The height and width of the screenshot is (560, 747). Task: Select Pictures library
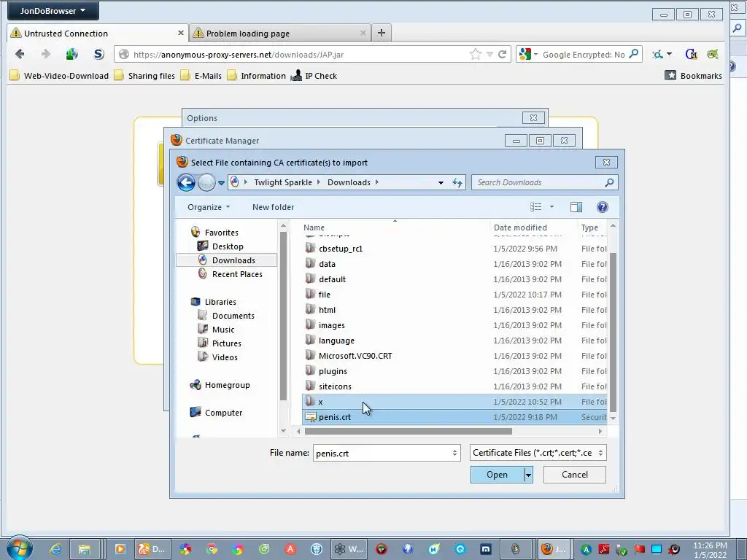tap(220, 343)
